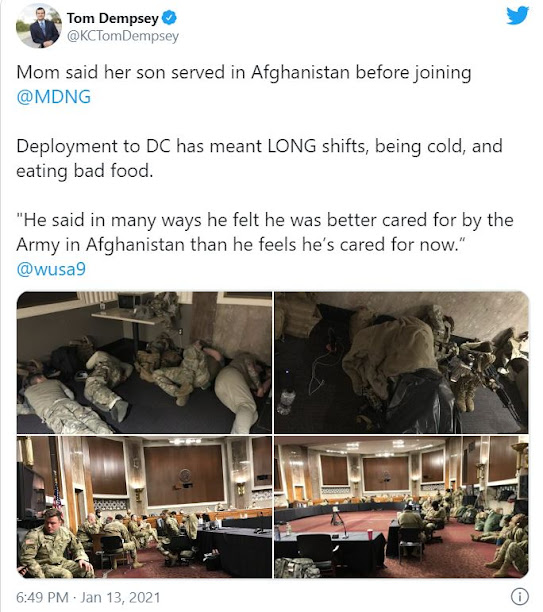
Task: Click the Twitter bird logo
Action: pyautogui.click(x=518, y=16)
